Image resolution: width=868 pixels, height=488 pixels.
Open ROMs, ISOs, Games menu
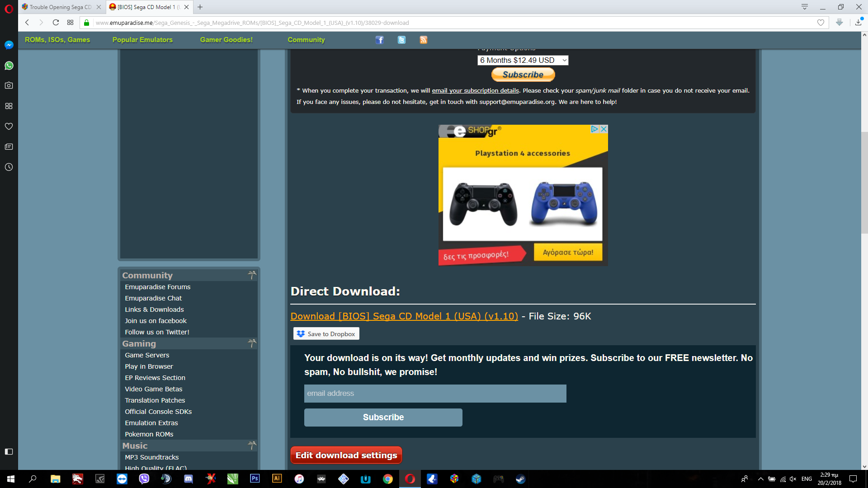point(57,40)
